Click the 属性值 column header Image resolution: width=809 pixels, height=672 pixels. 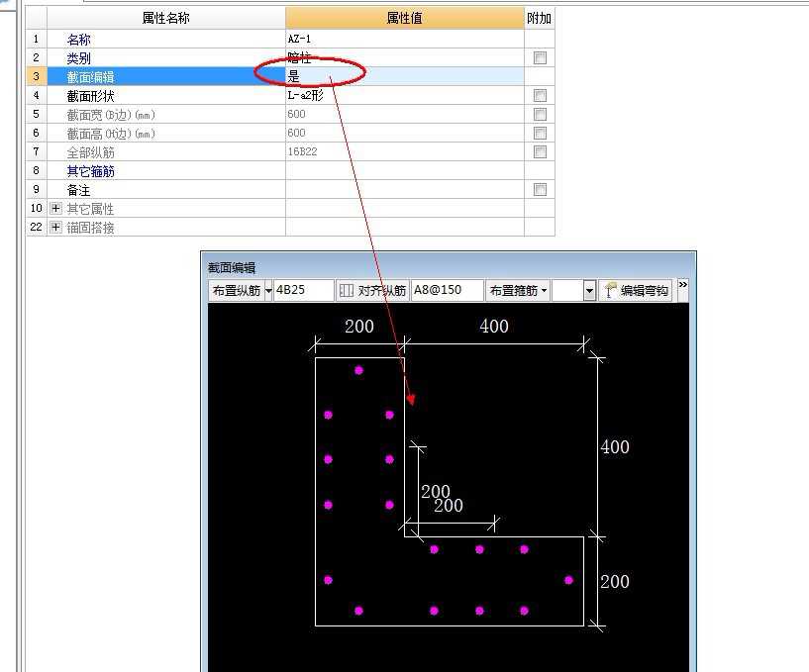point(404,18)
